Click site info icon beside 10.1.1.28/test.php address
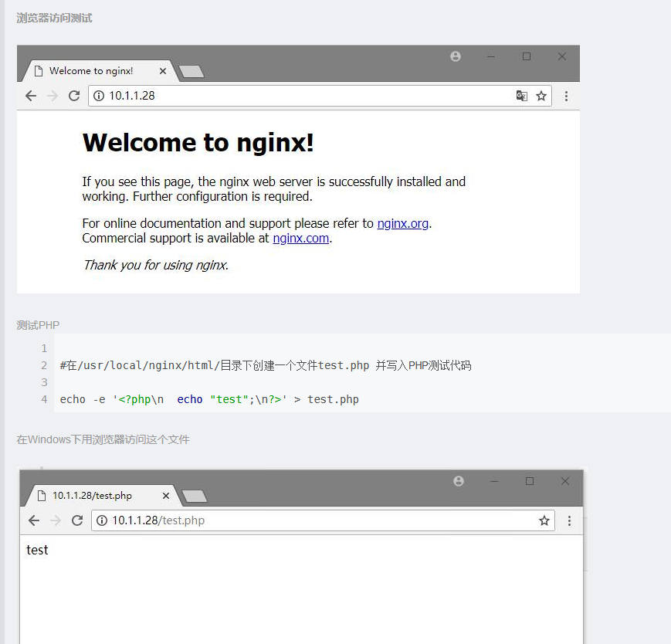671x644 pixels. point(102,520)
